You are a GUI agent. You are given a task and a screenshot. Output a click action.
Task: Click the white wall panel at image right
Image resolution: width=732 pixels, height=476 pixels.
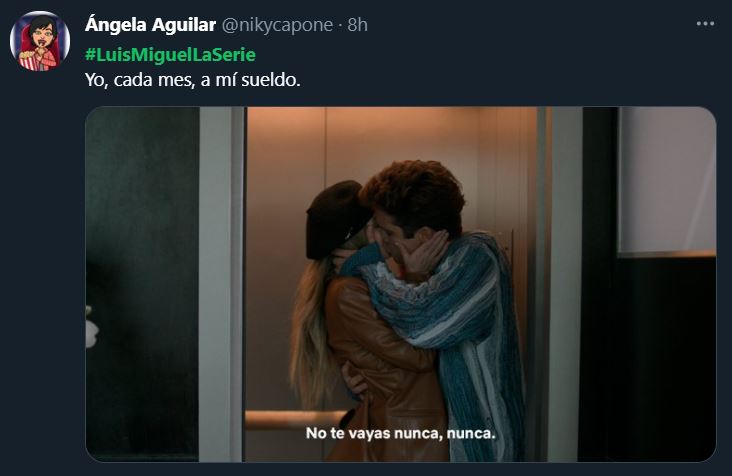point(667,180)
